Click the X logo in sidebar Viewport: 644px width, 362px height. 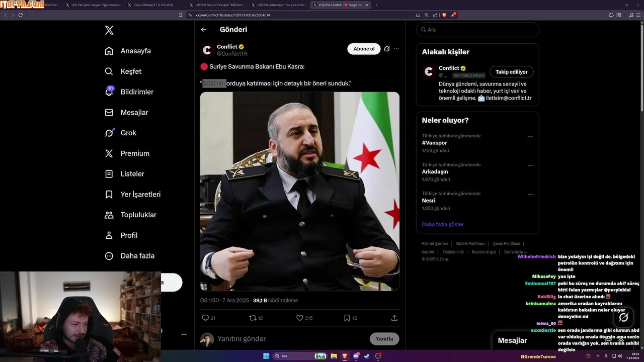coord(109,30)
